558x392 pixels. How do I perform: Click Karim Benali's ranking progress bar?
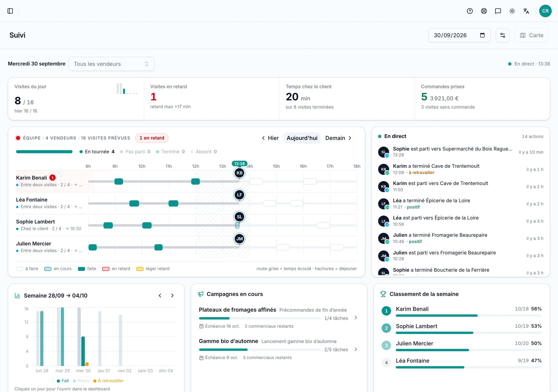pyautogui.click(x=469, y=316)
